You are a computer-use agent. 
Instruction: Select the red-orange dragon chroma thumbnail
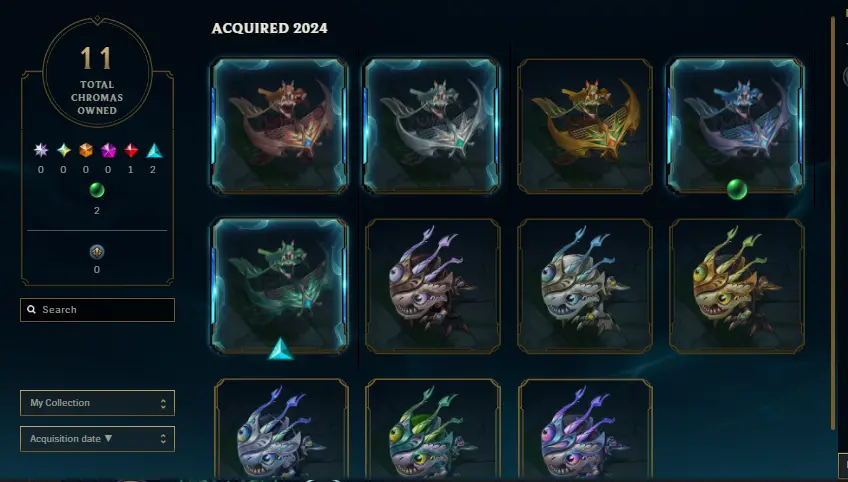tap(279, 126)
